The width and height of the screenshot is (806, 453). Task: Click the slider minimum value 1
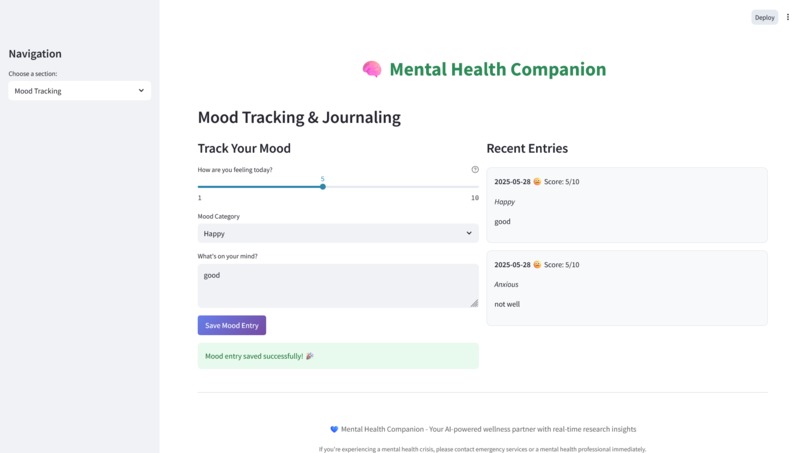pyautogui.click(x=199, y=198)
